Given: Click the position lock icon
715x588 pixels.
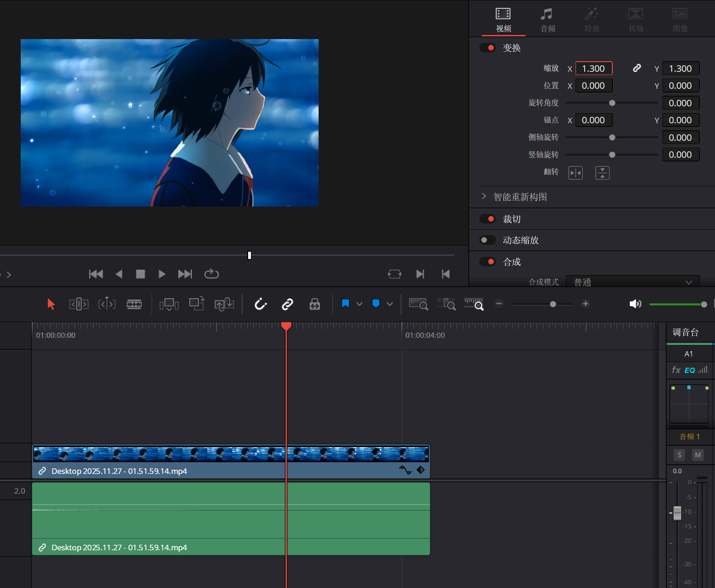Looking at the screenshot, I should pyautogui.click(x=315, y=304).
